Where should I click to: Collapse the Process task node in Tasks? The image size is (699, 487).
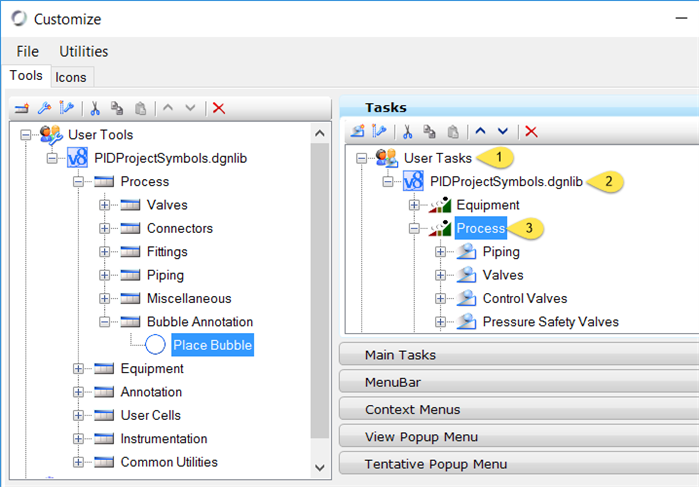point(414,228)
